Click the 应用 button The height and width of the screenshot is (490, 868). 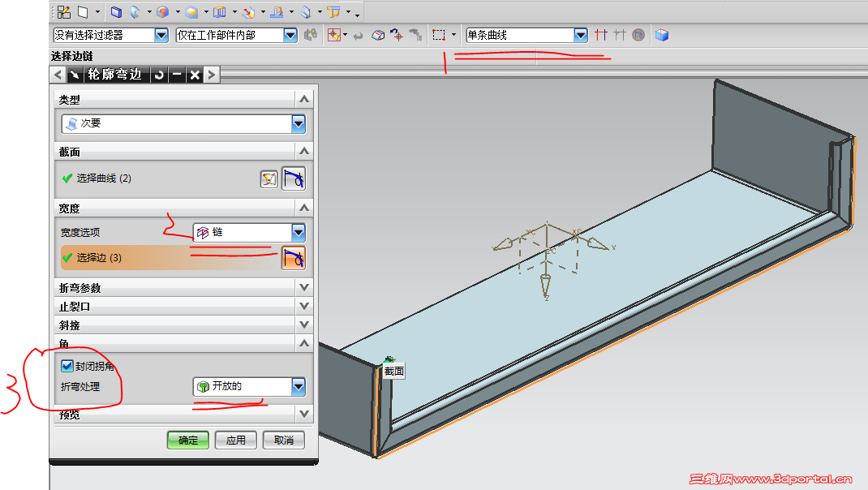click(236, 441)
